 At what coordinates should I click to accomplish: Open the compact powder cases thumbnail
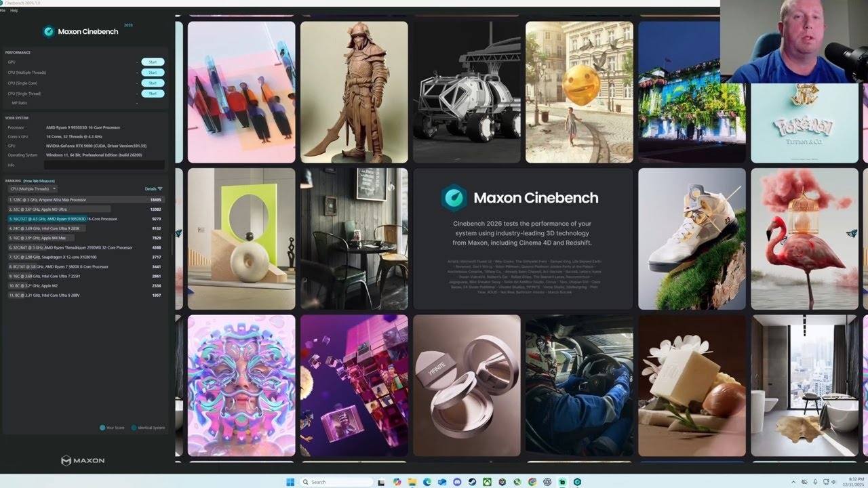[467, 385]
